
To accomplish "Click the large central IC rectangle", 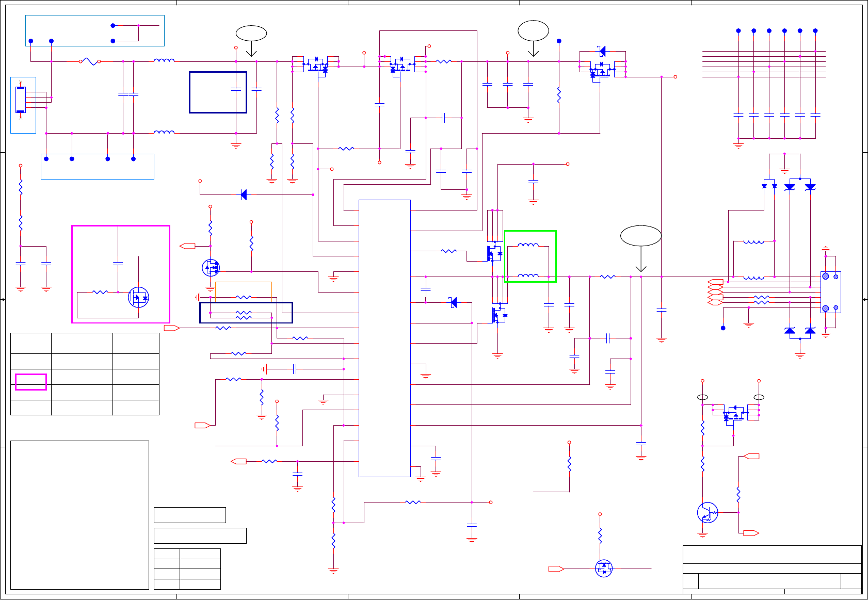I will [384, 338].
